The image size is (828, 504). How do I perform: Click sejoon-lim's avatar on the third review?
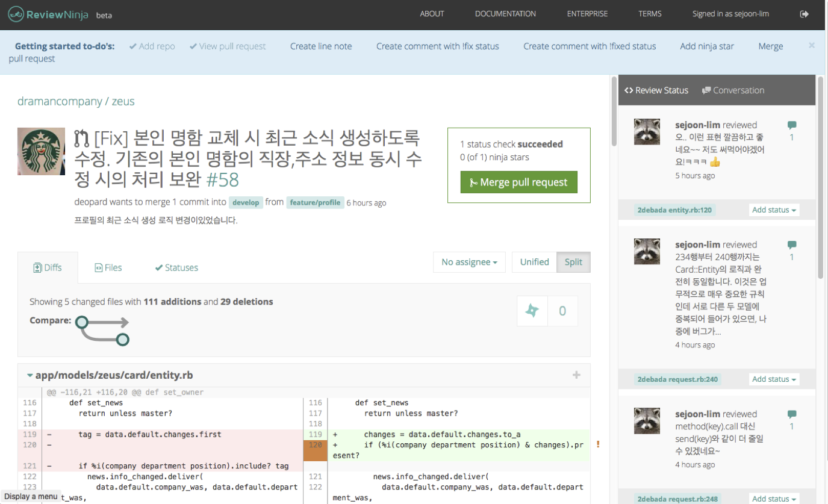pyautogui.click(x=647, y=420)
